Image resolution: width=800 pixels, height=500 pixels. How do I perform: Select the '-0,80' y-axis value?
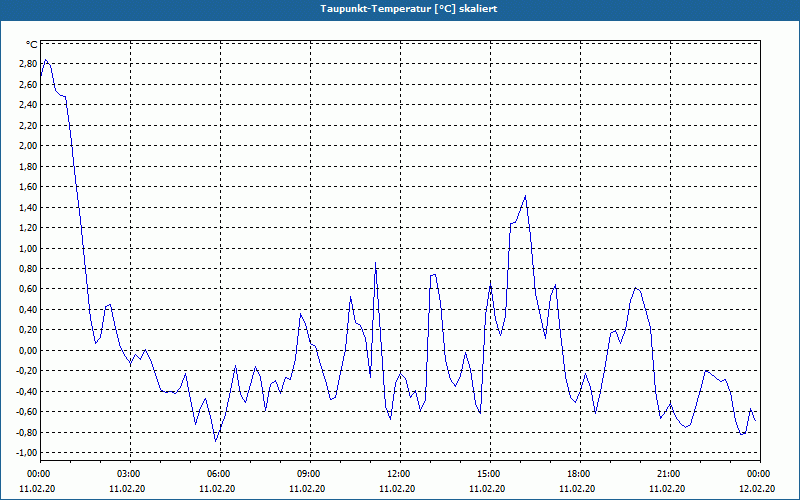tap(28, 433)
